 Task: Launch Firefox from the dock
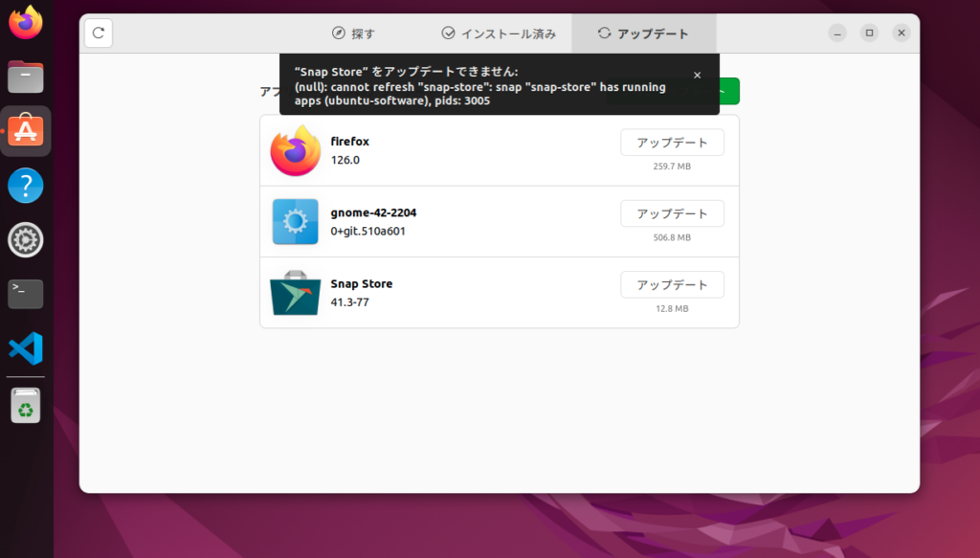[26, 23]
